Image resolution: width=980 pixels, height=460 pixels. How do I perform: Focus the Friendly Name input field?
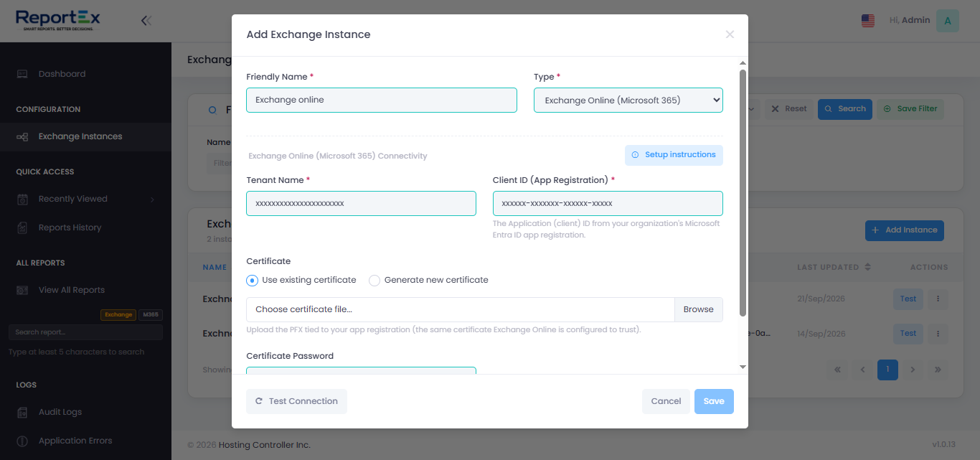[x=382, y=100]
